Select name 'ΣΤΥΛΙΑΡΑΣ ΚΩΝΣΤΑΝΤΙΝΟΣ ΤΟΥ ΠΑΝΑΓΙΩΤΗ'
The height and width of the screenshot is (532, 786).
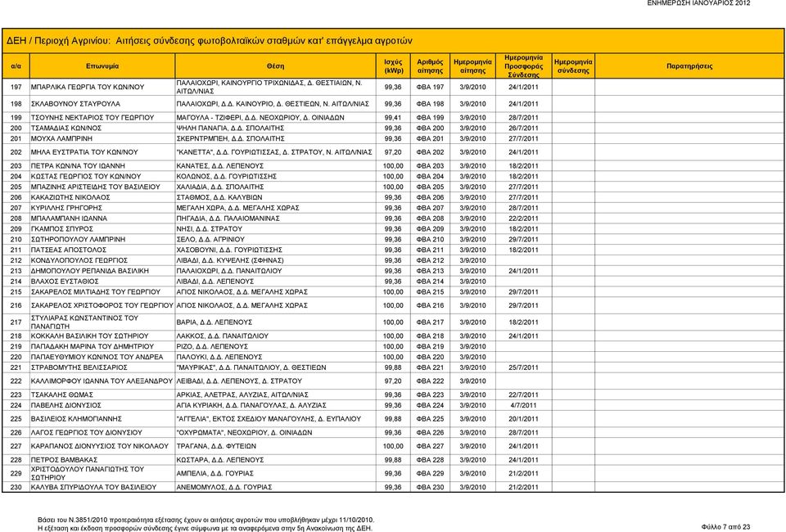click(84, 322)
